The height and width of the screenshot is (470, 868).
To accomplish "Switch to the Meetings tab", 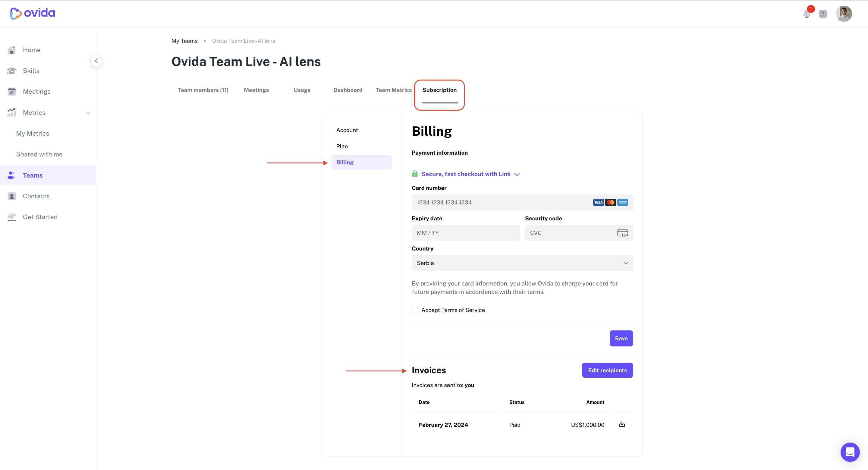I will tap(256, 90).
